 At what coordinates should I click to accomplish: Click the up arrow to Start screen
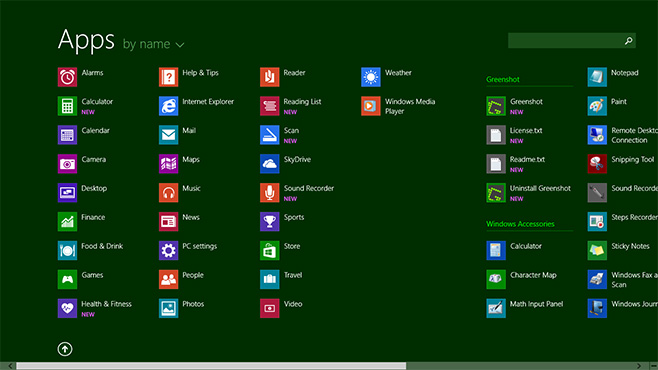65,349
